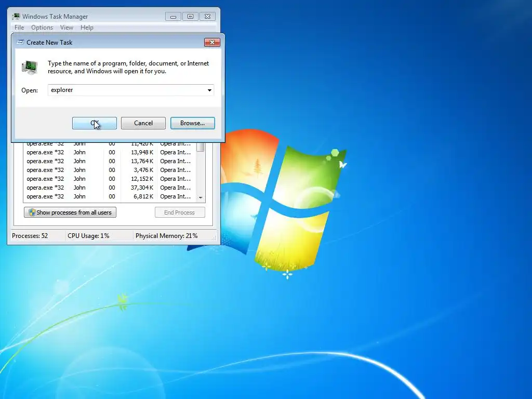
Task: Close the Create New Task dialog
Action: coord(212,43)
